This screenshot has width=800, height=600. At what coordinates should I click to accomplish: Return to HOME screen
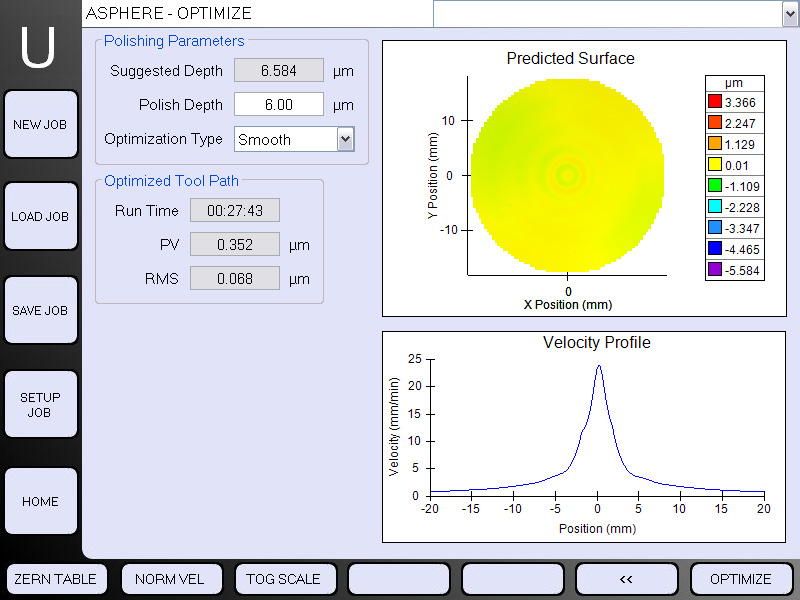(x=40, y=502)
